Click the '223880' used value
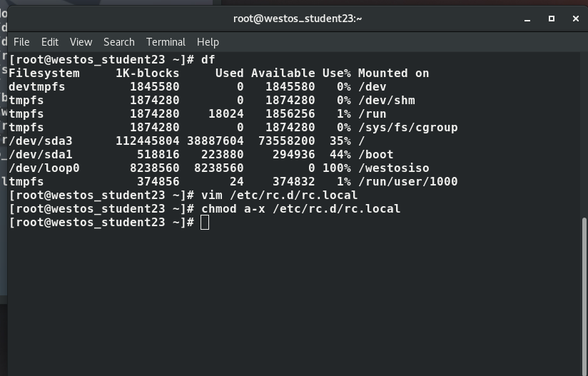The width and height of the screenshot is (588, 376). pyautogui.click(x=223, y=154)
